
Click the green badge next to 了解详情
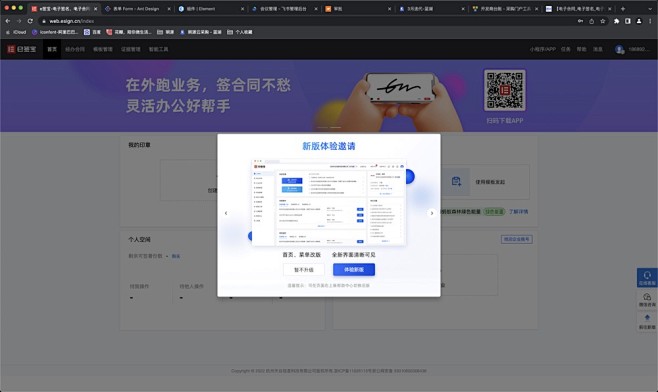[x=494, y=212]
